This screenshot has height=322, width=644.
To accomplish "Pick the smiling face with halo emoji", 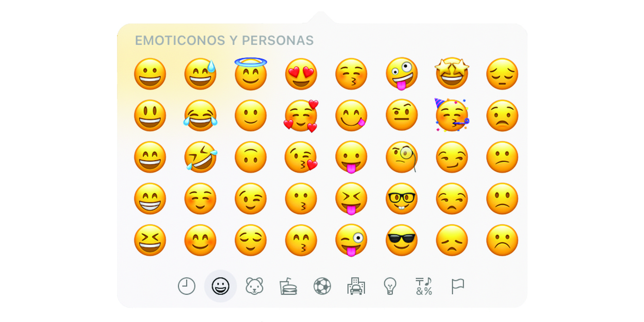I will point(251,74).
